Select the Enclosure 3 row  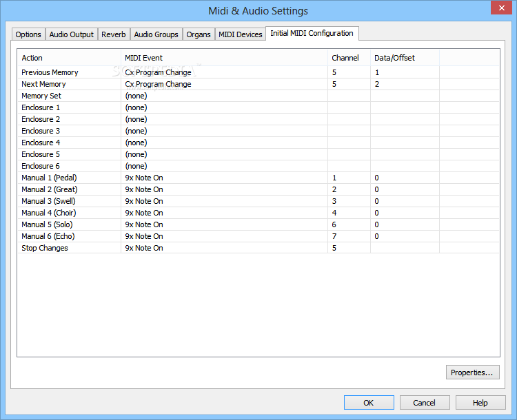click(258, 131)
